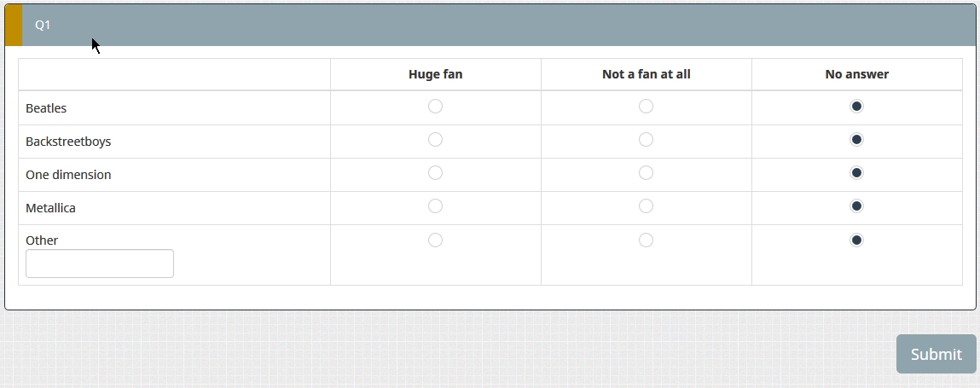Choose No answer for Other row

856,240
